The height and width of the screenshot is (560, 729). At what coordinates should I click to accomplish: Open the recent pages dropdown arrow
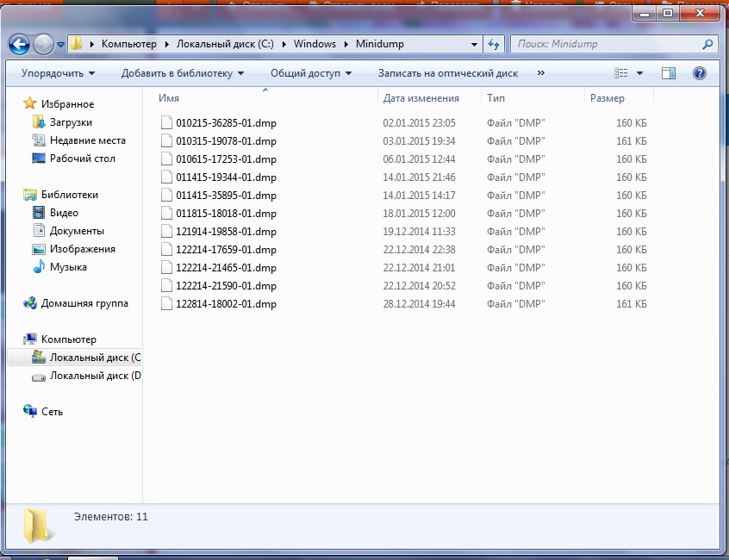(x=60, y=45)
